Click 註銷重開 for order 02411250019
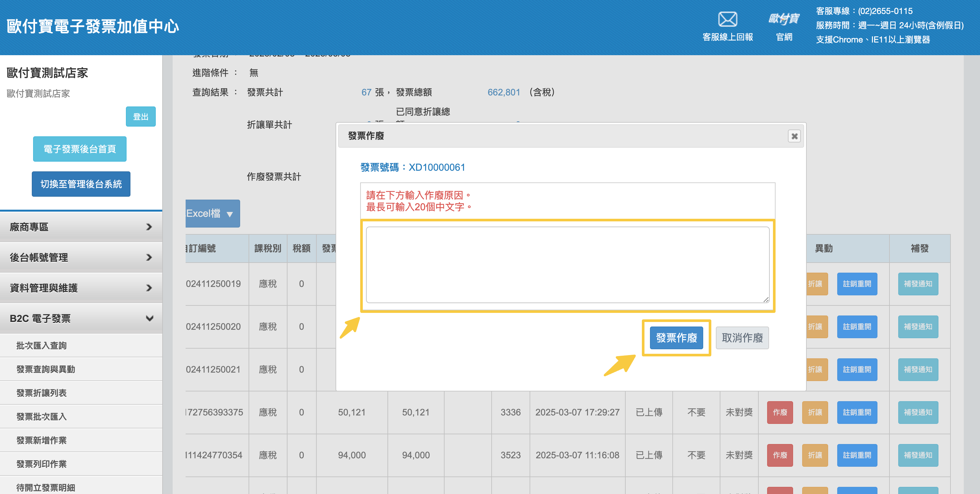Screen dimensions: 980x494 (857, 284)
